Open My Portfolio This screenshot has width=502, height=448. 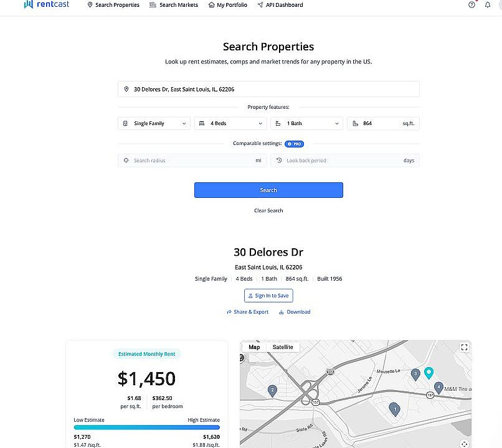(x=227, y=5)
